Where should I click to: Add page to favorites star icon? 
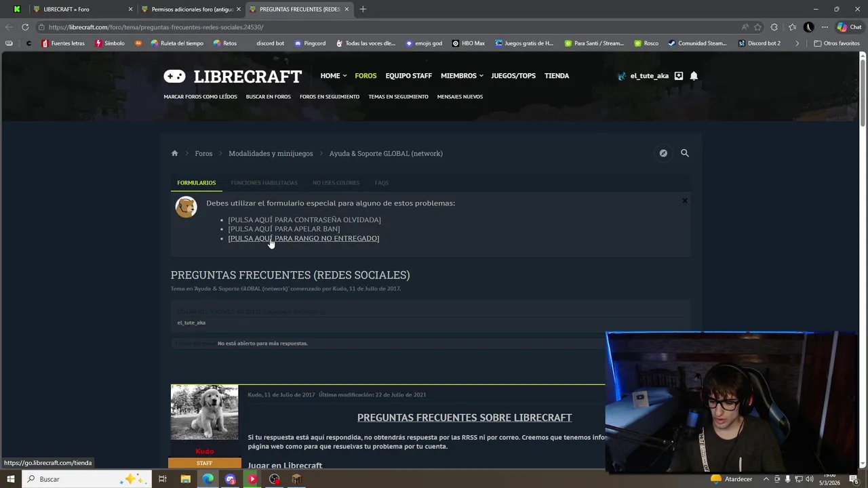pyautogui.click(x=757, y=27)
